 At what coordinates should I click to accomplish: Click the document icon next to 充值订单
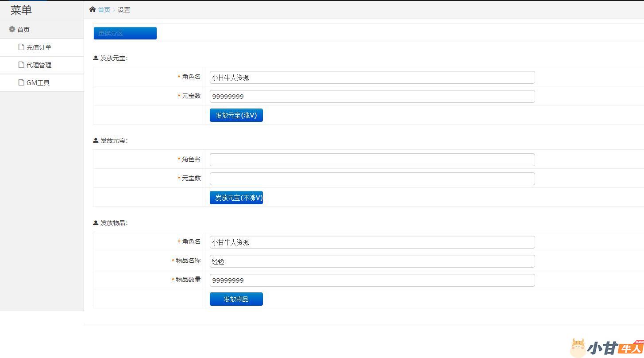21,47
